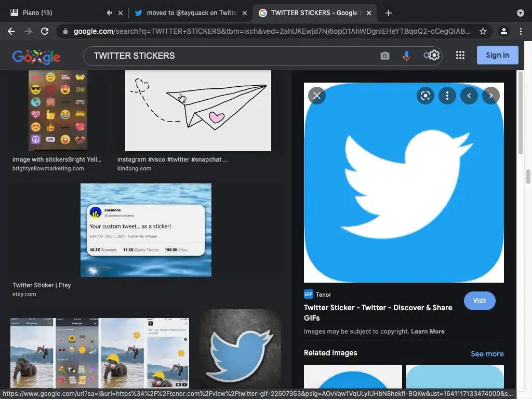
Task: Open the paper airplane heart image
Action: [198, 111]
